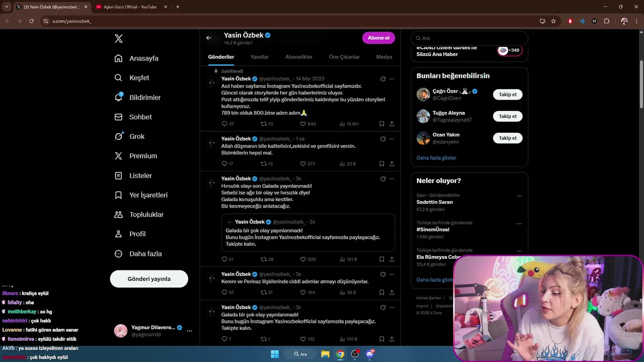
Task: Open Windows Start menu
Action: click(x=275, y=354)
